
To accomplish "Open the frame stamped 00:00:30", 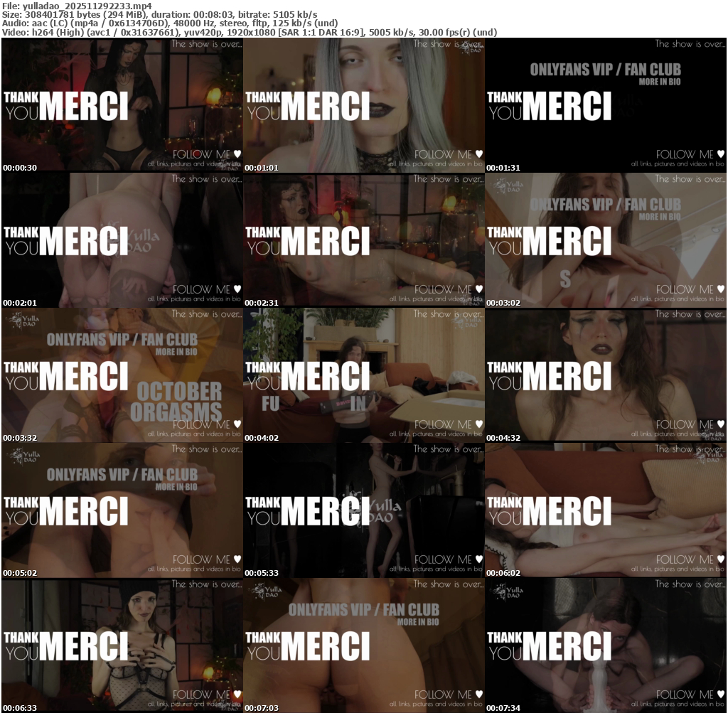I will tap(122, 105).
